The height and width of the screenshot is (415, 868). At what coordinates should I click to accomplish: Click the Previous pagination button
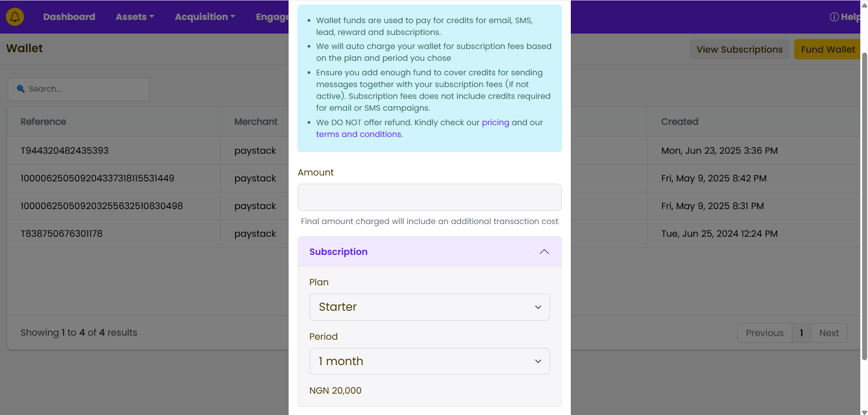pos(764,333)
